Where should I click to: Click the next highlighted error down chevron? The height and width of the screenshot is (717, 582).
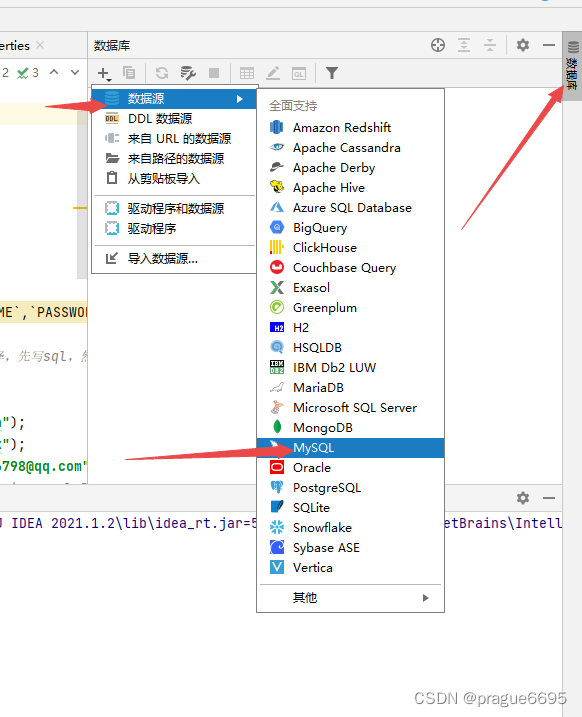coord(75,72)
